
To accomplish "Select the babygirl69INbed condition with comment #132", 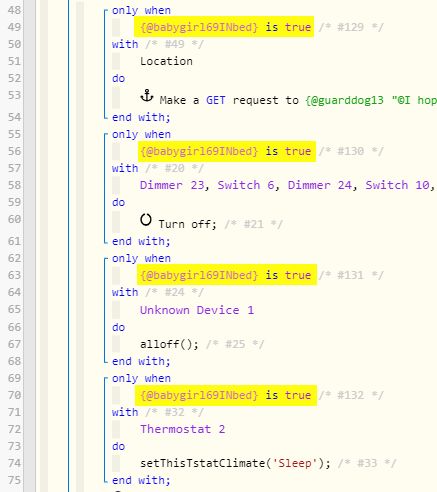I will (226, 395).
